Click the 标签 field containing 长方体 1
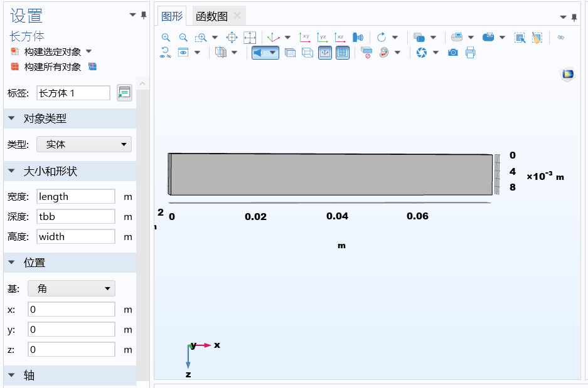Image resolution: width=588 pixels, height=388 pixels. click(73, 93)
